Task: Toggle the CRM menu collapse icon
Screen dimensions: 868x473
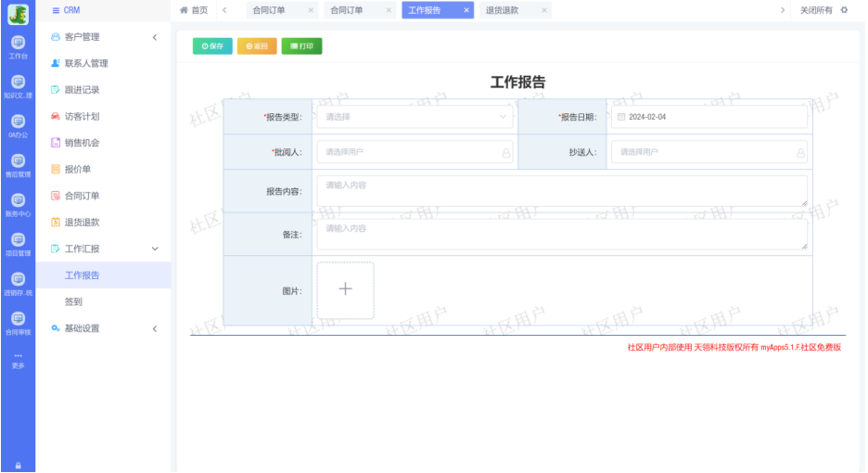Action: (x=56, y=10)
